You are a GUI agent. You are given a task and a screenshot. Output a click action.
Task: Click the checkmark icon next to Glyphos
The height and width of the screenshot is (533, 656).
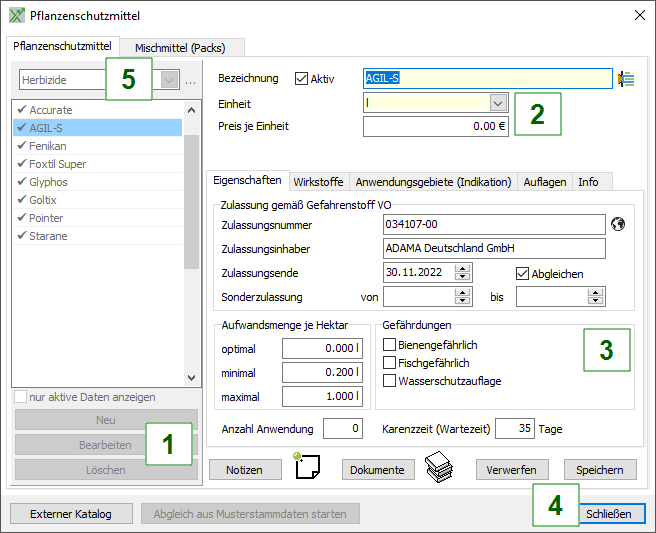21,182
